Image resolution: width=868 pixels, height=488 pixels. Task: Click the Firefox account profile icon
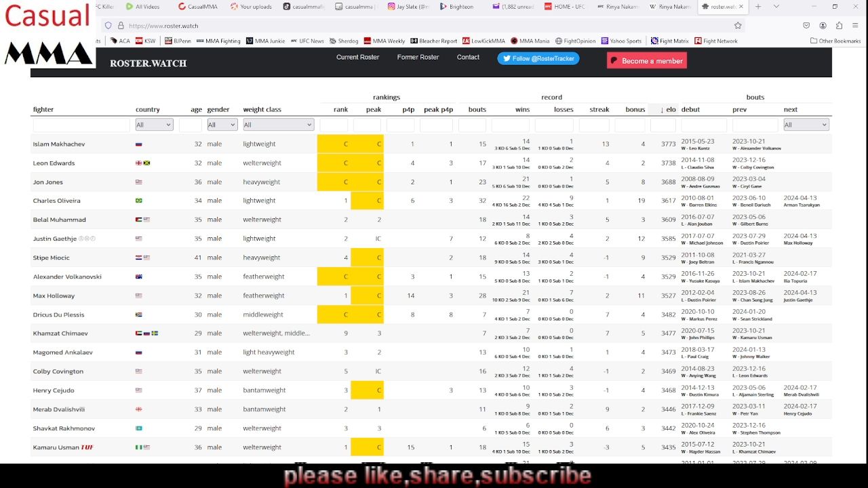coord(823,26)
